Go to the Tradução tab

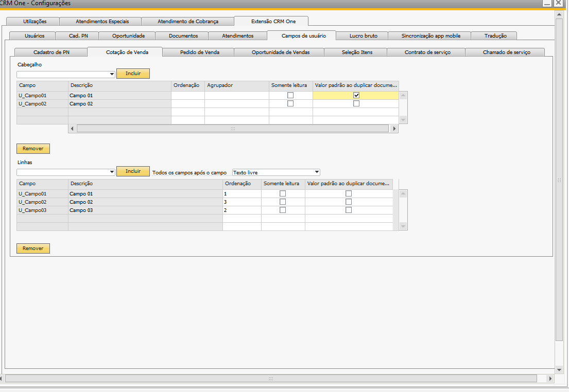pyautogui.click(x=495, y=36)
